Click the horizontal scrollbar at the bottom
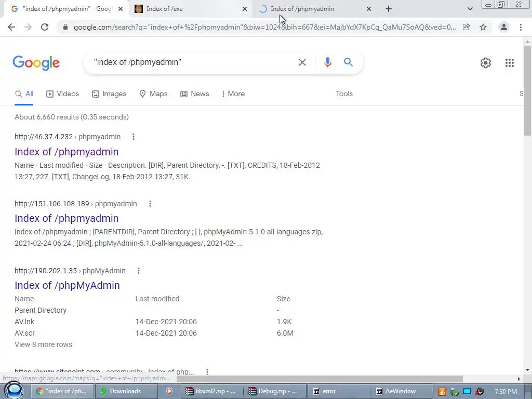The height and width of the screenshot is (399, 532). click(x=320, y=379)
